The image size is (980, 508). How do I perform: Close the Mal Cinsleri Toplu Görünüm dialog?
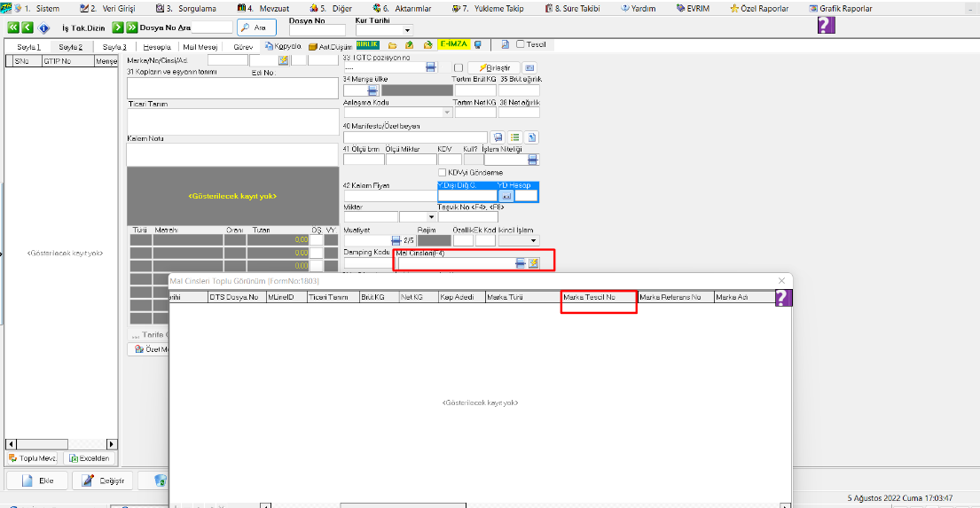781,280
